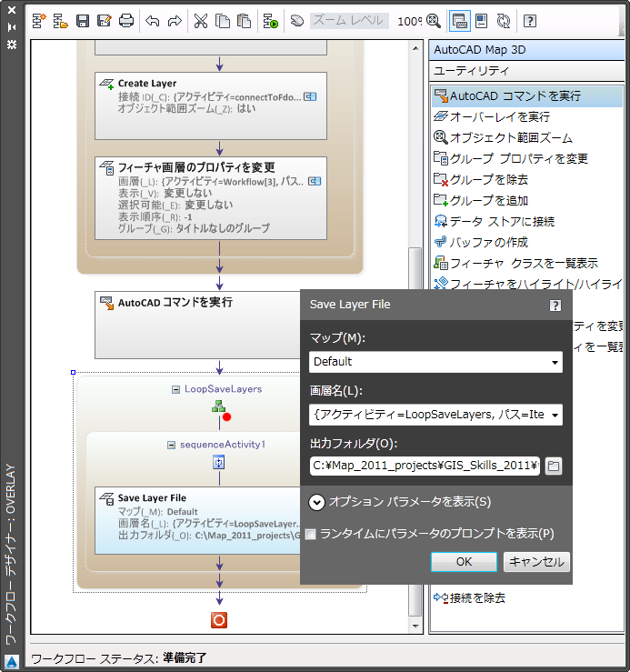Select 接続を除去 activity
Viewport: 630px width, 672px height.
470,598
